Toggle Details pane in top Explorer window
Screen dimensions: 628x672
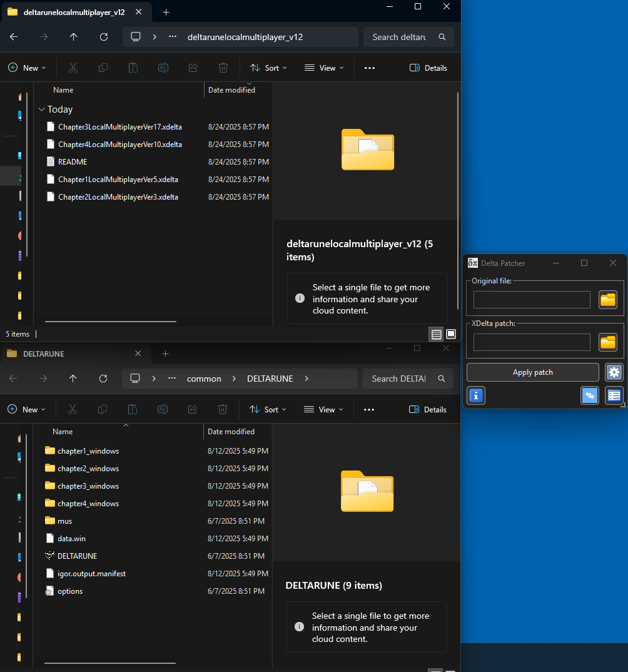(428, 68)
